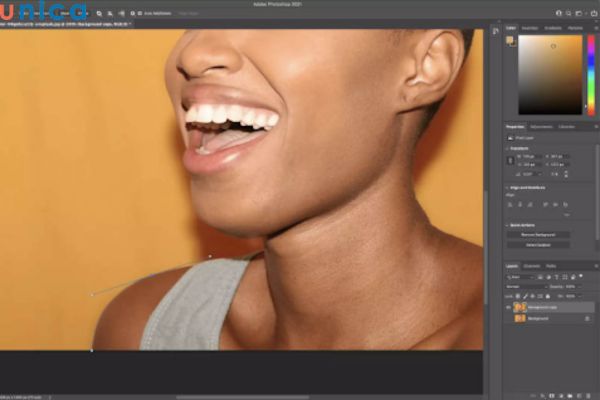Click the lock transparent pixels icon
Viewport: 600px width, 400px height.
coord(520,296)
